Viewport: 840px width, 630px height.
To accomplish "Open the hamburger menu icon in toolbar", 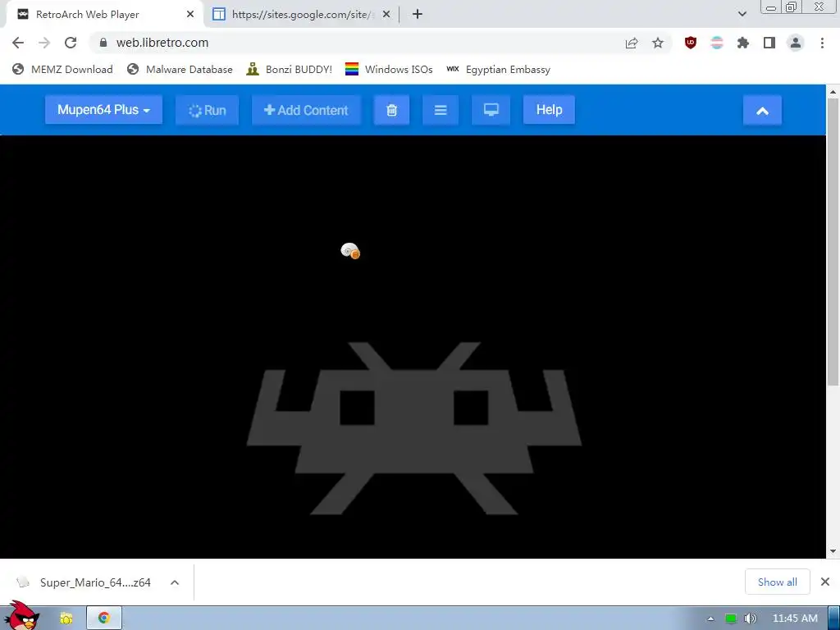I will 441,111.
